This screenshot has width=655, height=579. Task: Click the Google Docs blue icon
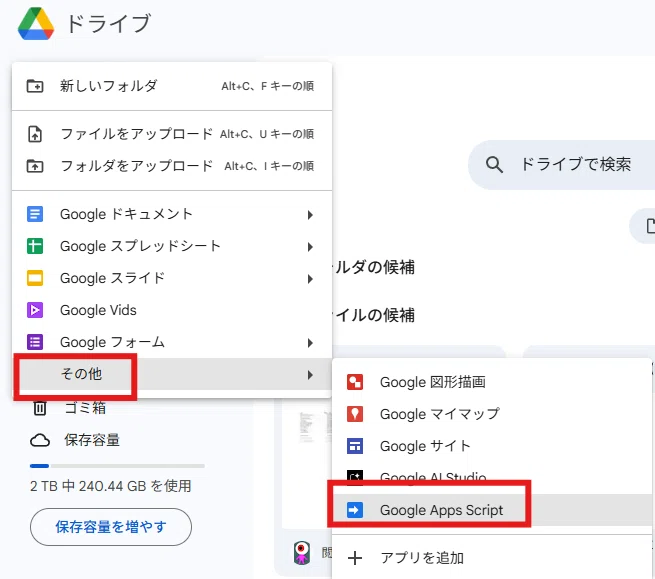tap(35, 214)
